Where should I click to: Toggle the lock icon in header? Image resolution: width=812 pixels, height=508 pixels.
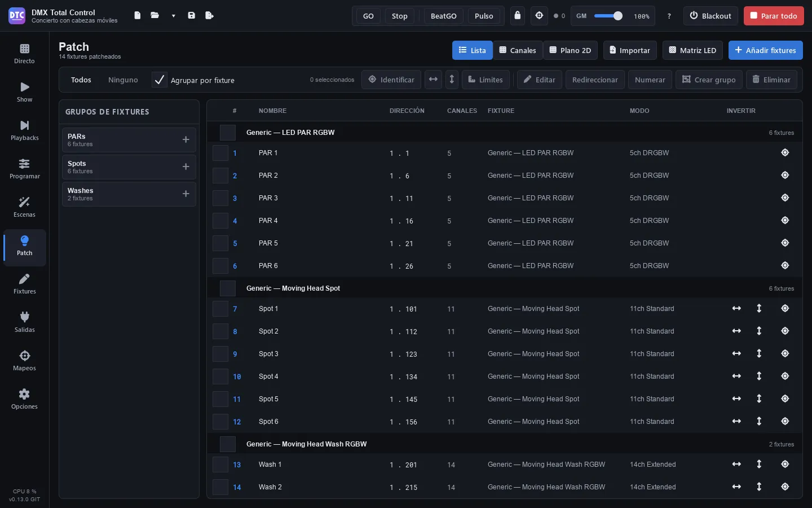(x=518, y=16)
